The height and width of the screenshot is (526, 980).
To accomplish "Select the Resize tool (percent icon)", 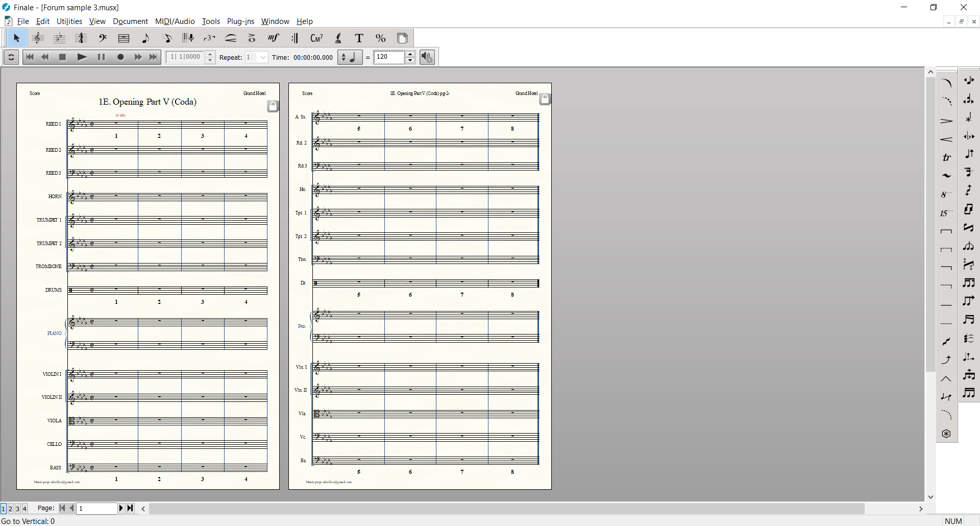I will pos(381,38).
